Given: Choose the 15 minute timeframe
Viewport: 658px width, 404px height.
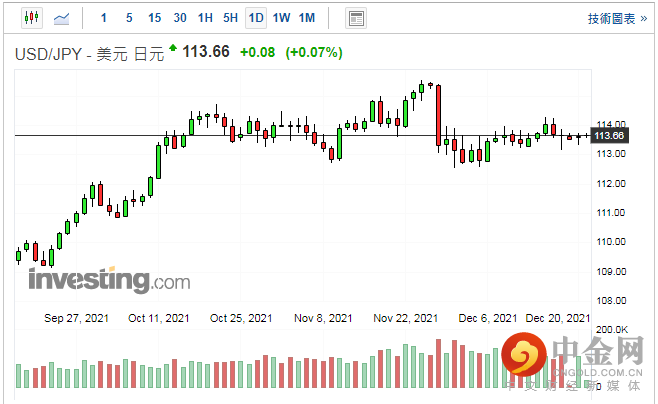Looking at the screenshot, I should point(154,18).
